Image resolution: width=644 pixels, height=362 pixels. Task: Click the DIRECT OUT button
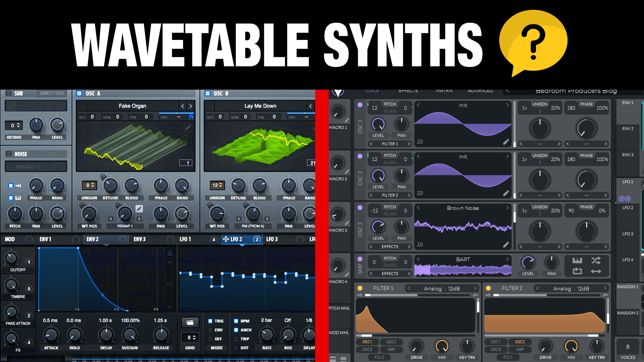(52, 93)
